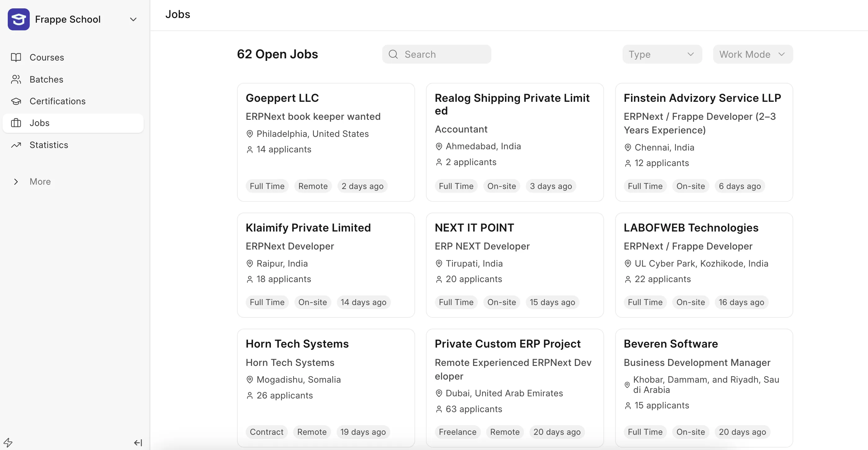This screenshot has width=868, height=450.
Task: Open the Klaimify Private Limited job card
Action: [x=325, y=265]
